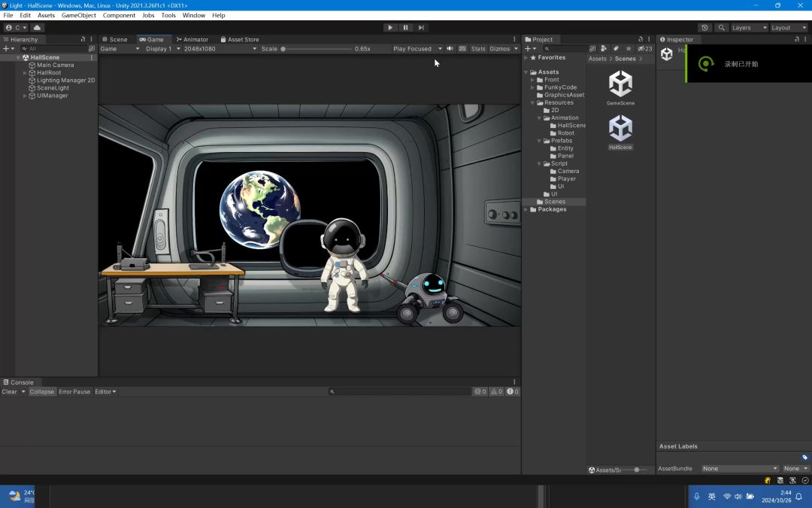Open the Component menu
This screenshot has height=508, width=812.
(x=119, y=16)
